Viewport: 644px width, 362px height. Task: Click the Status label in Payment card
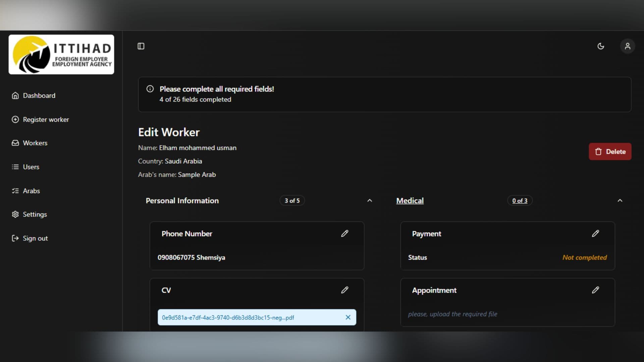417,257
